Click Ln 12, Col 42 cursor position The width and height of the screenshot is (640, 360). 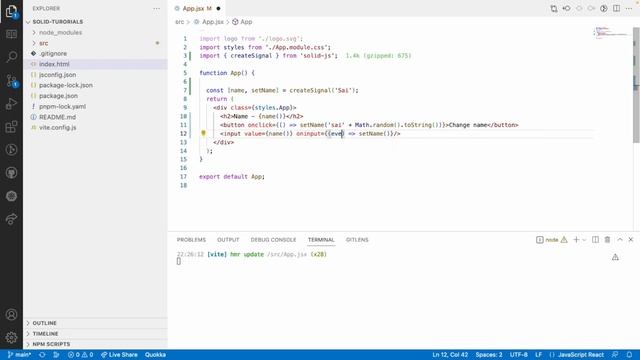(x=450, y=355)
